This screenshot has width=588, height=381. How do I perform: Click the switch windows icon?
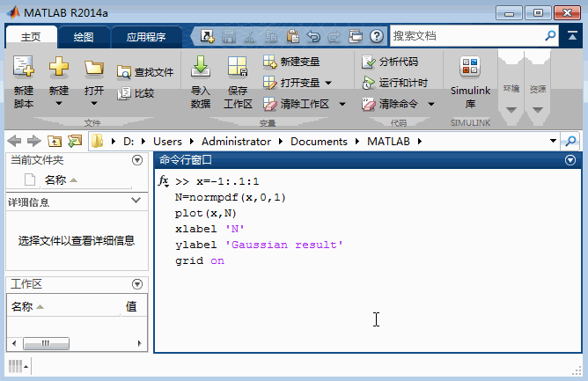click(x=356, y=37)
